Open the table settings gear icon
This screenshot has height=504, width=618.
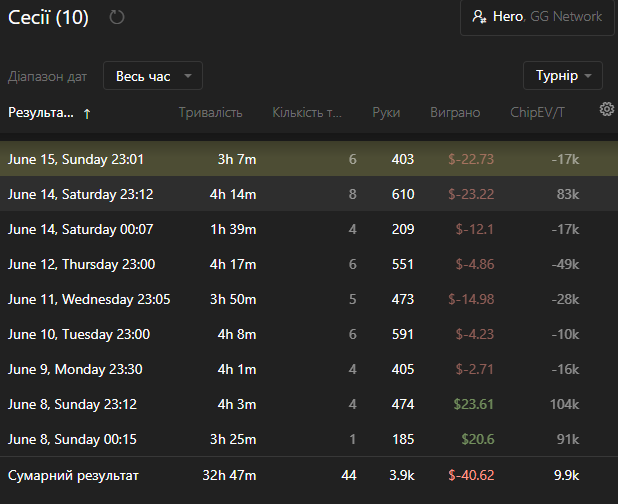tap(607, 109)
